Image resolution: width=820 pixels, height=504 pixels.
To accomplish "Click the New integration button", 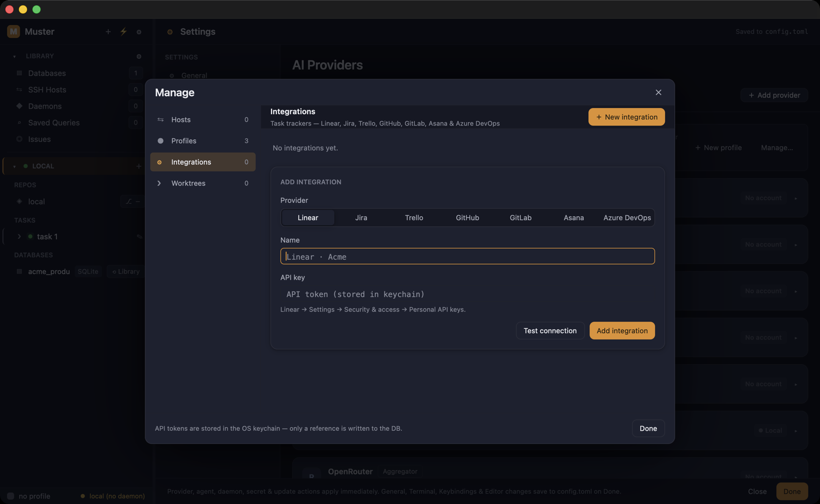I will click(x=626, y=117).
